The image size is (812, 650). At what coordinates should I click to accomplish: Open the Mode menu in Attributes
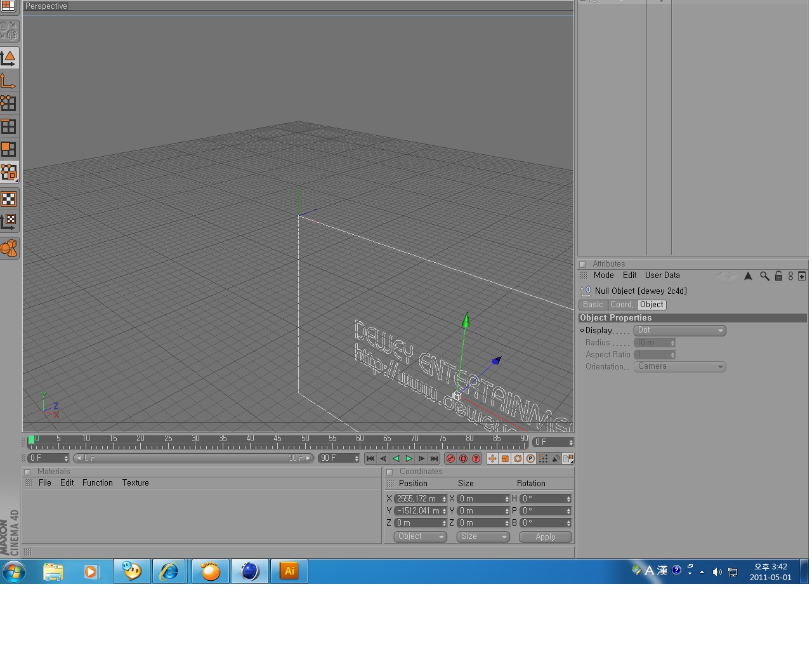[x=603, y=275]
